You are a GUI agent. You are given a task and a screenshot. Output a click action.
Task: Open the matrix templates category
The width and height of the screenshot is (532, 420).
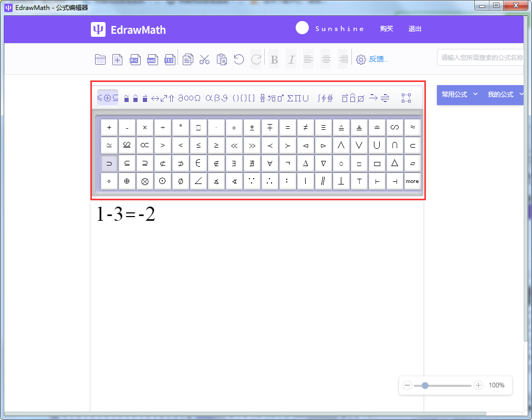406,98
